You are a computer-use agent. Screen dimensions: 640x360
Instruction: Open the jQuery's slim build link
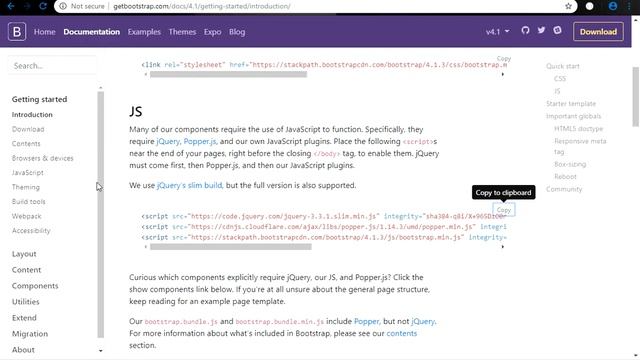tap(189, 185)
